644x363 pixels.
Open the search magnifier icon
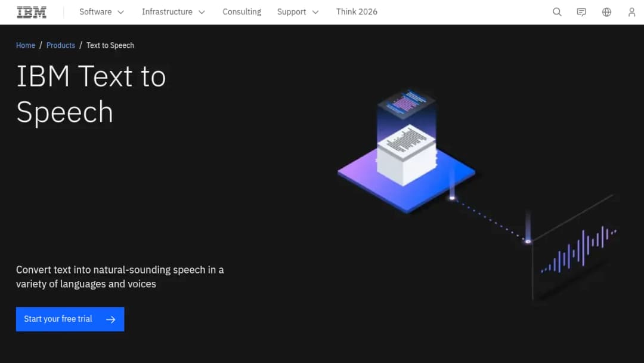(557, 12)
